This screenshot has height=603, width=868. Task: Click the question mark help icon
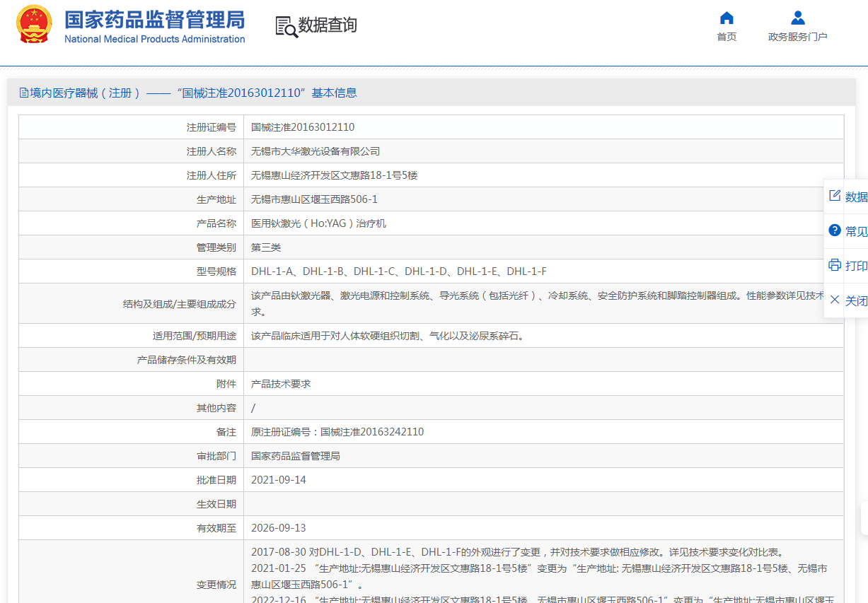pyautogui.click(x=835, y=230)
